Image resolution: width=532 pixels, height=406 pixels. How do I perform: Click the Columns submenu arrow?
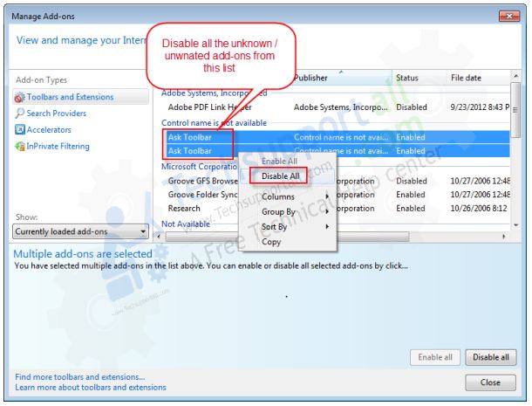pyautogui.click(x=327, y=196)
